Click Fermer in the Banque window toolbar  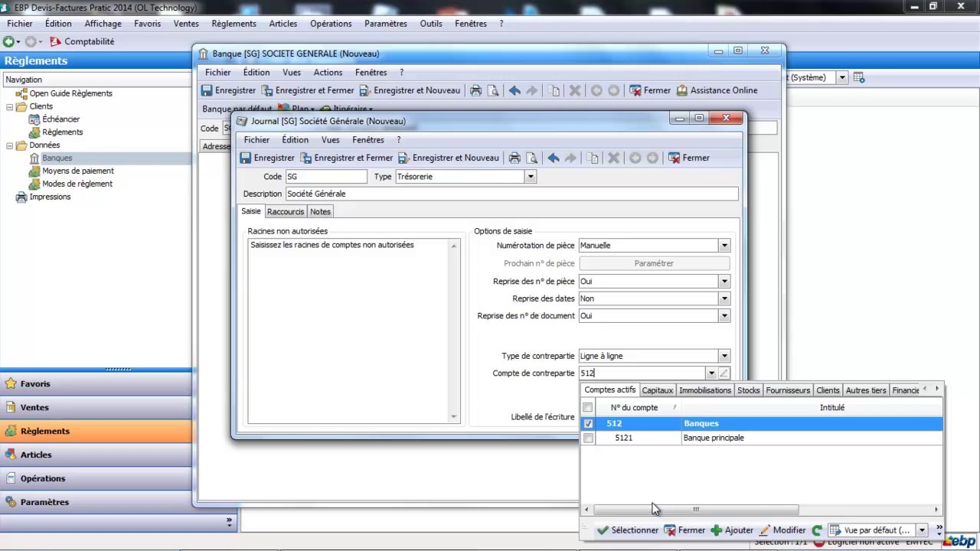pos(649,90)
